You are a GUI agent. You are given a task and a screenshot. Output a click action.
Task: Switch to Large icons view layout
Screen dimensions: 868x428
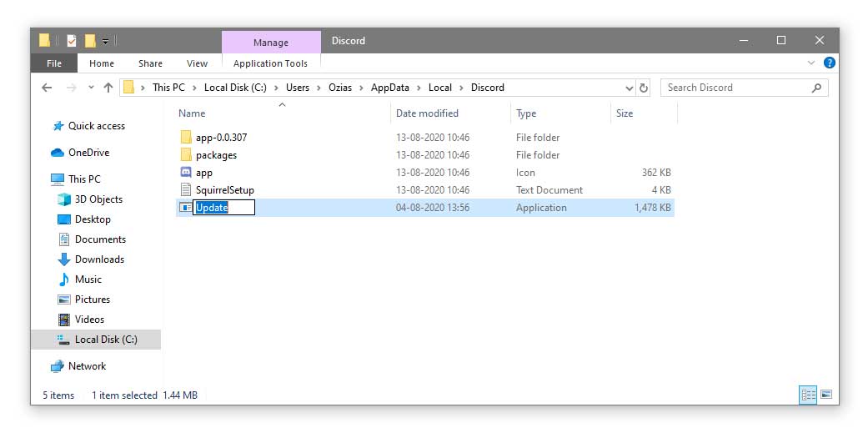point(826,395)
